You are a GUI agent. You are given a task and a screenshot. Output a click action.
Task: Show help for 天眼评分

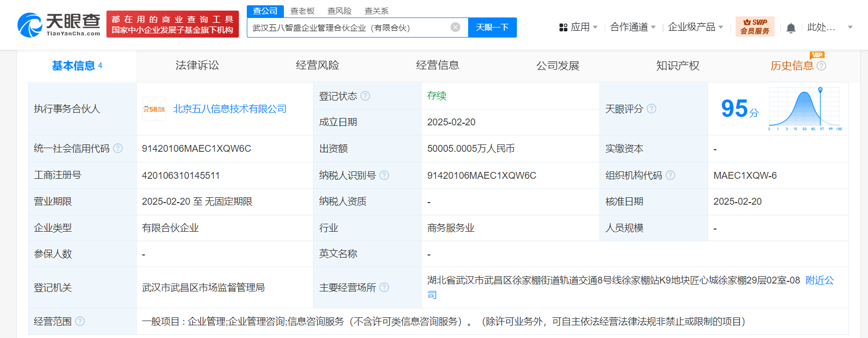click(651, 108)
